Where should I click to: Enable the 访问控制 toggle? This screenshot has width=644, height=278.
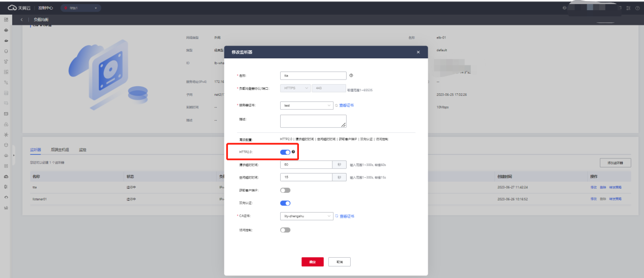[x=285, y=230]
